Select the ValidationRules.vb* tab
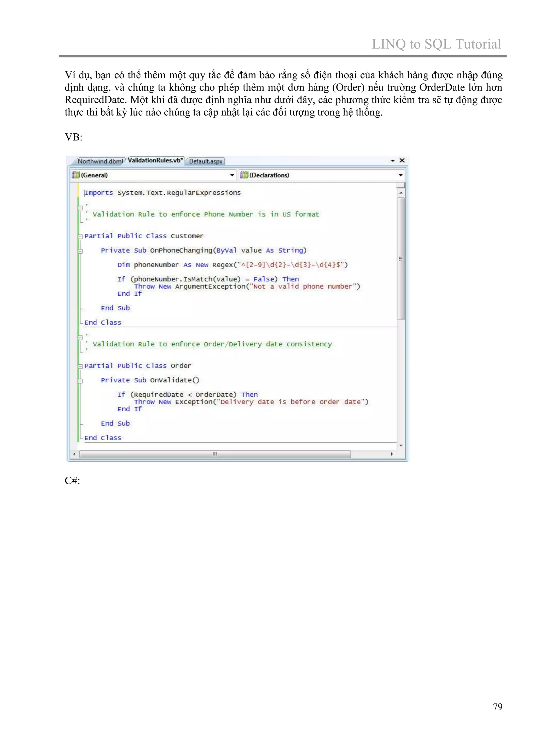Screen dimensions: 535x756 pyautogui.click(x=155, y=160)
